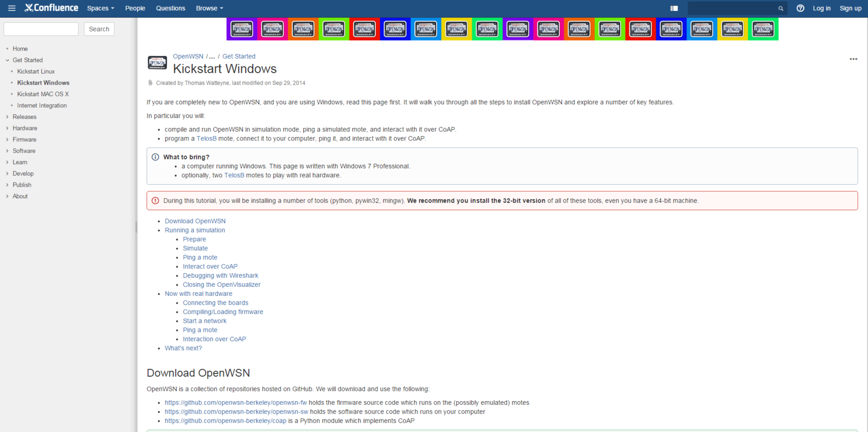Jump to first Ping a mote link

pyautogui.click(x=200, y=258)
